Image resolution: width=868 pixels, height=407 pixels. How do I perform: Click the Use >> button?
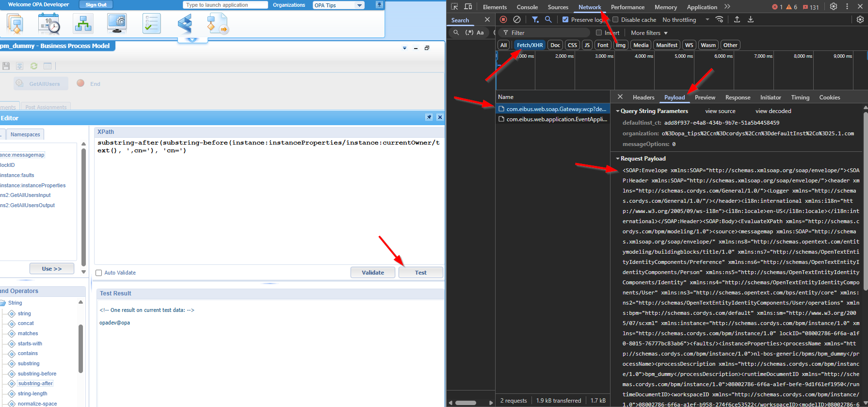point(51,269)
